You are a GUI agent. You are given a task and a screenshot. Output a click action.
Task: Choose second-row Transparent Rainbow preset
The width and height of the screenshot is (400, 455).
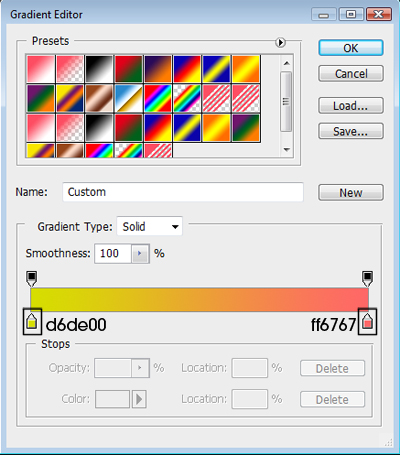click(187, 98)
